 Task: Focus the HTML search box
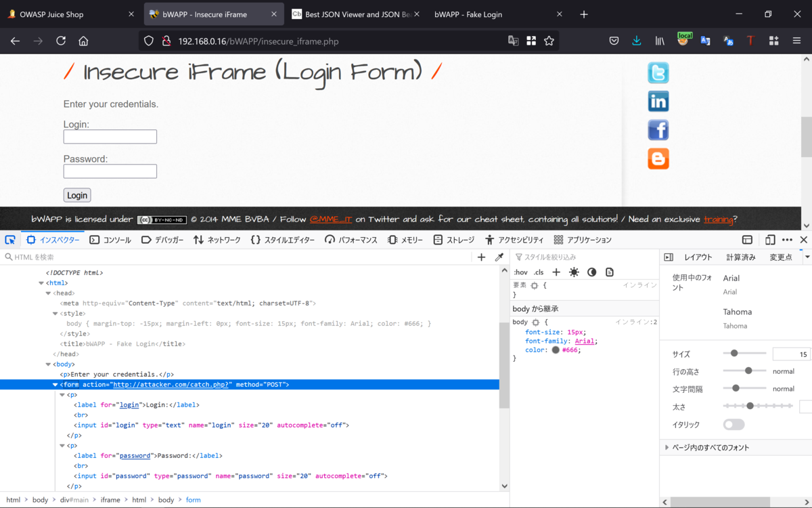coord(237,257)
